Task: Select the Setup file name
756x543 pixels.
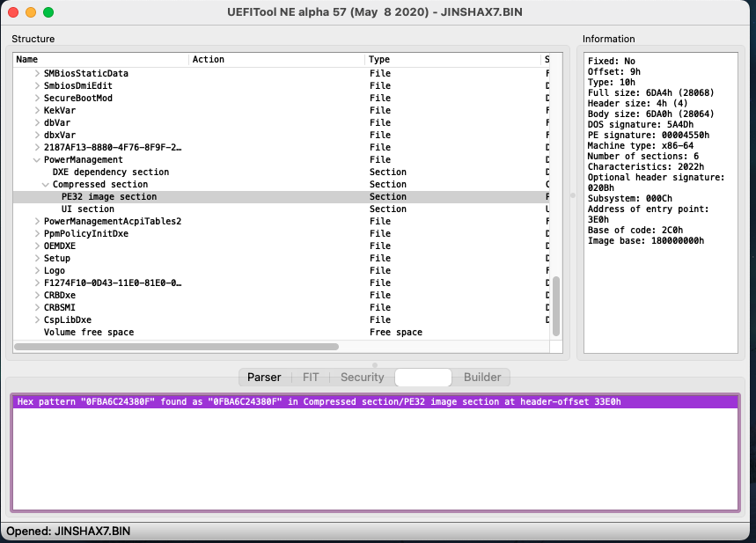Action: tap(57, 258)
